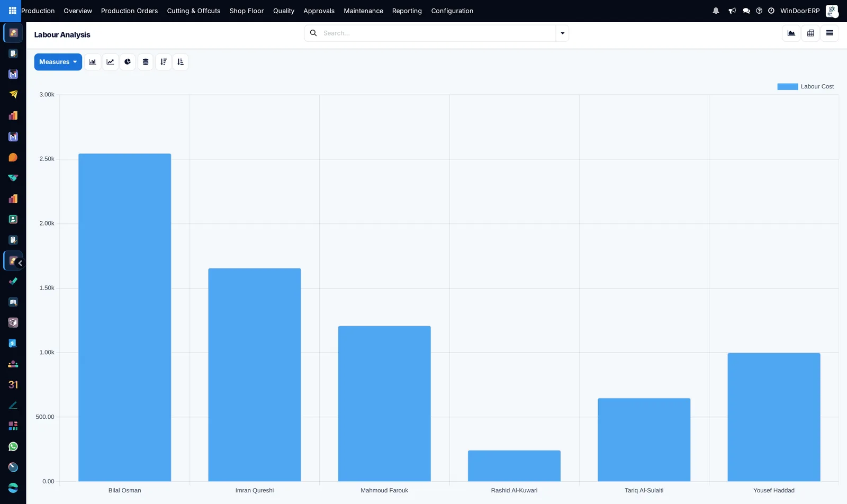Open the gauge dial app icon
Image resolution: width=847 pixels, height=504 pixels.
[x=13, y=467]
